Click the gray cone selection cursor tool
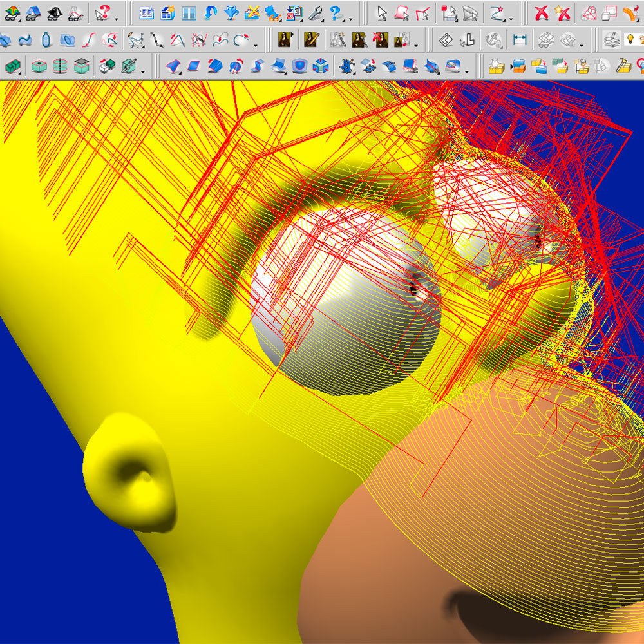This screenshot has height=644, width=644. pos(471,14)
